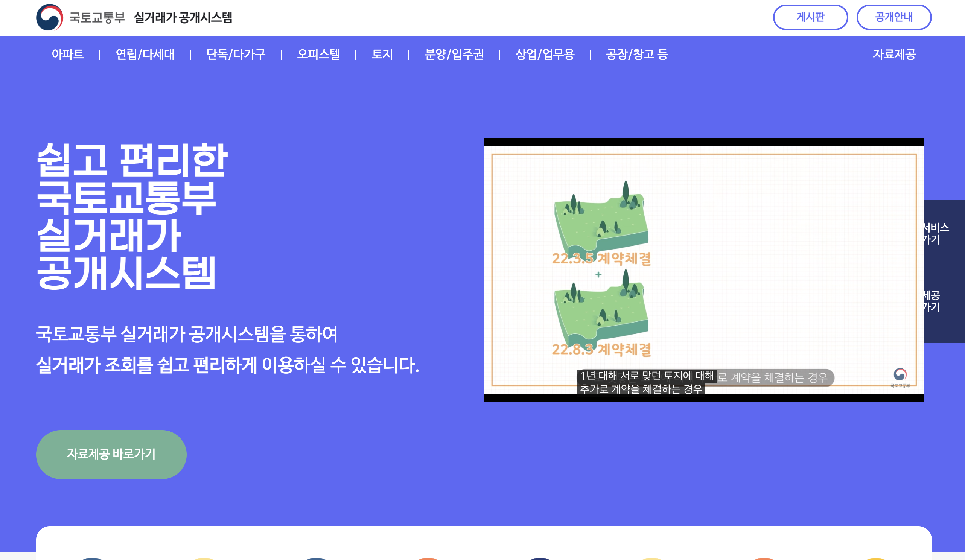The height and width of the screenshot is (560, 965).
Task: Select the 공장/창고 등 menu
Action: pos(637,55)
